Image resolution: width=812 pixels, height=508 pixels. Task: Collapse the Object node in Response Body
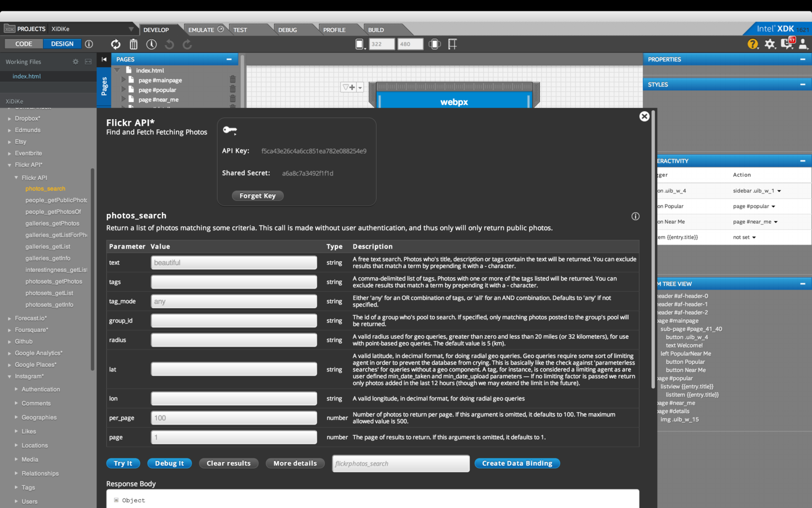(116, 500)
